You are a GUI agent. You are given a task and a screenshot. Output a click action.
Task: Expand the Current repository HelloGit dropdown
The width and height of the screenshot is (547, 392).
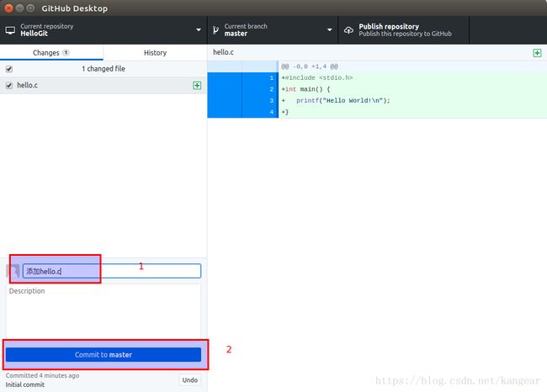click(x=104, y=30)
